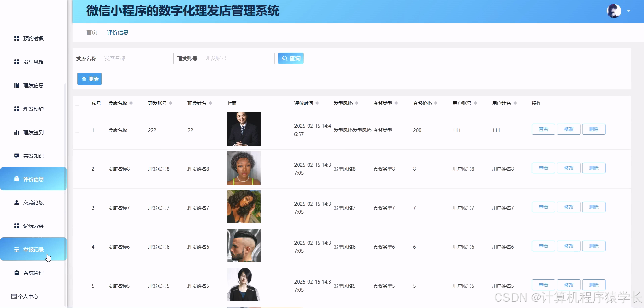Open 系统管理 from the sidebar
644x308 pixels.
(x=17, y=273)
